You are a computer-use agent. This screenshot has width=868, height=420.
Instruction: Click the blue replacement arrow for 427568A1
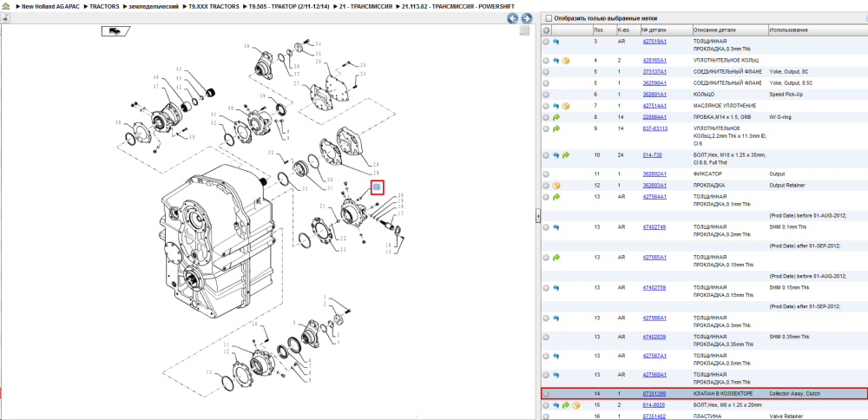pyautogui.click(x=556, y=375)
